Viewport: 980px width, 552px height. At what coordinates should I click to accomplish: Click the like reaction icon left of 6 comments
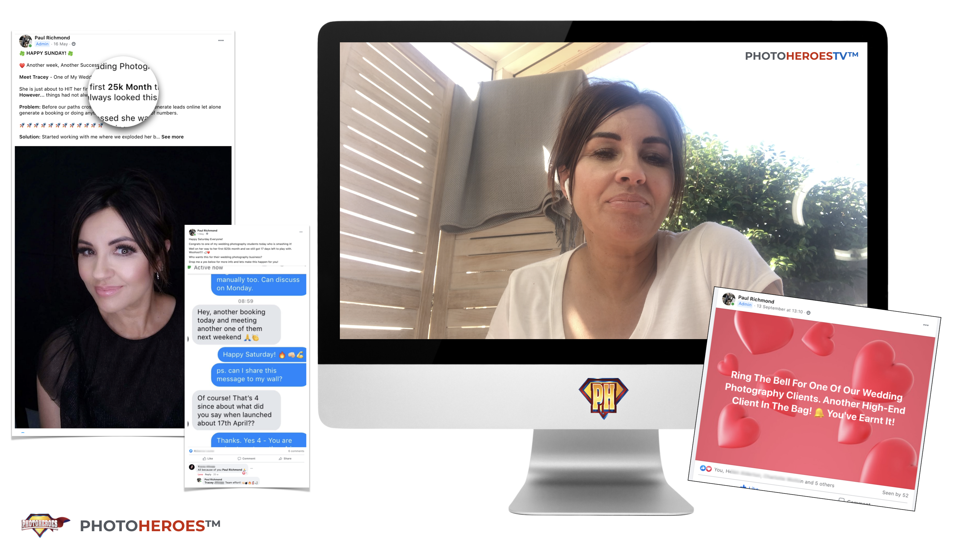tap(191, 451)
